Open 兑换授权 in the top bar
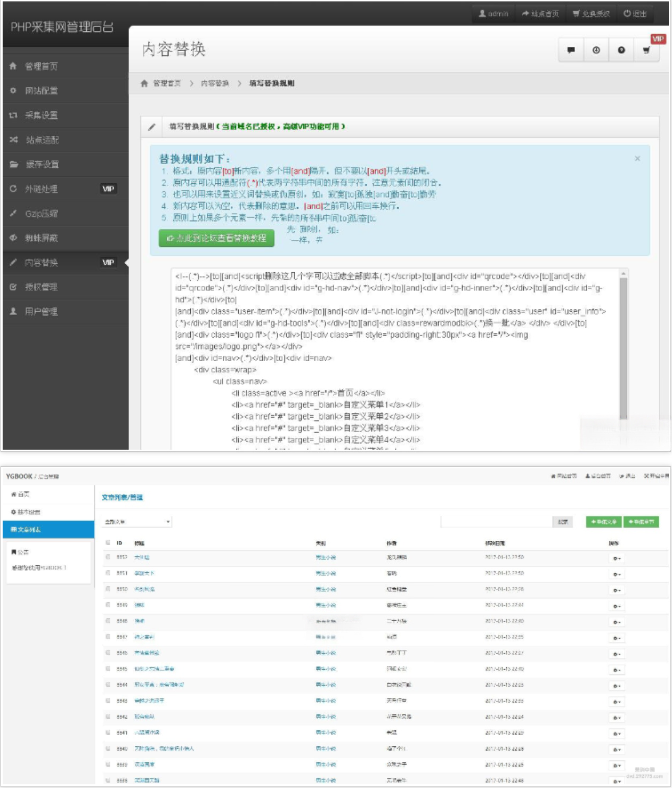672x788 pixels. pos(591,14)
